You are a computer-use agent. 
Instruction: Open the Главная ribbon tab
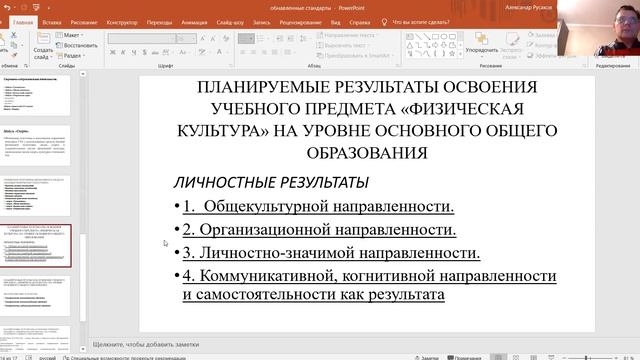pyautogui.click(x=23, y=22)
